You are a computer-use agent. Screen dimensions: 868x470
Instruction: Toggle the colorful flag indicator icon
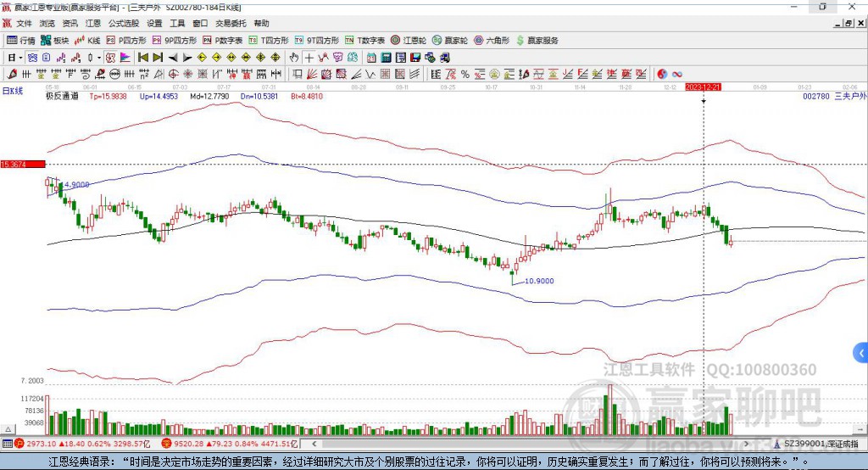click(125, 58)
